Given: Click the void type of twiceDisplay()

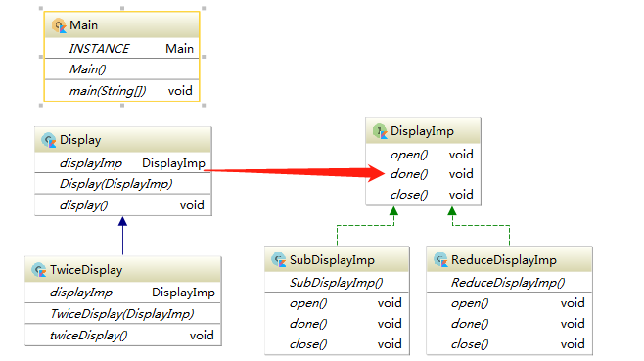Looking at the screenshot, I should [202, 336].
